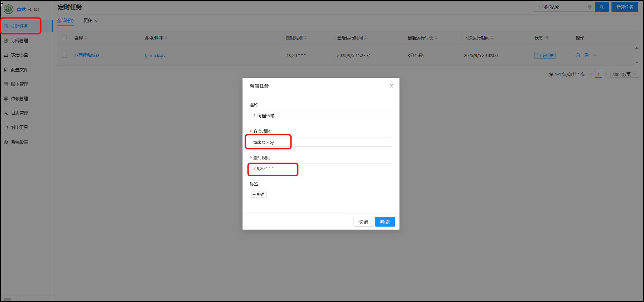Click the Qinglong logo icon
Image resolution: width=644 pixels, height=302 pixels.
(x=8, y=9)
